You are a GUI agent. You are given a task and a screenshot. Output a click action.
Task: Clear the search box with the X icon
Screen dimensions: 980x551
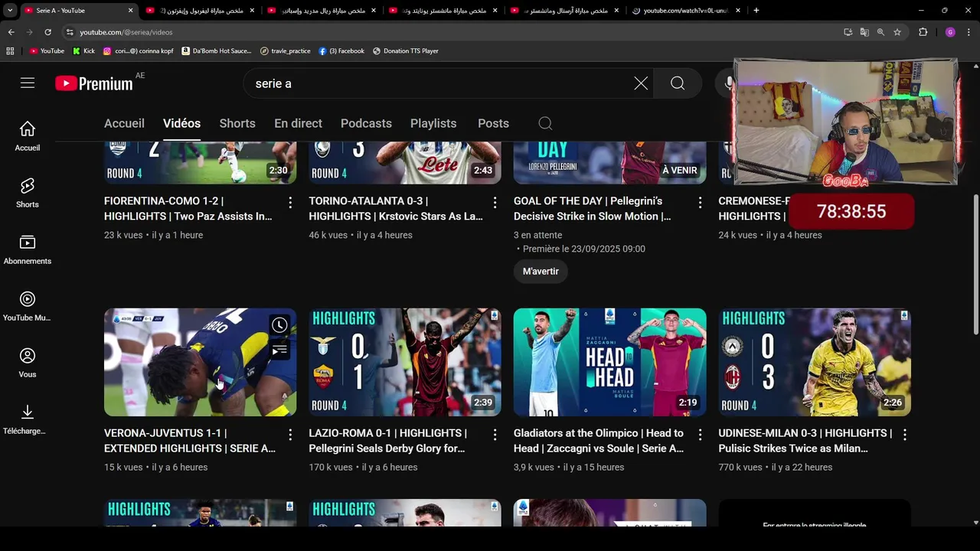pyautogui.click(x=641, y=83)
